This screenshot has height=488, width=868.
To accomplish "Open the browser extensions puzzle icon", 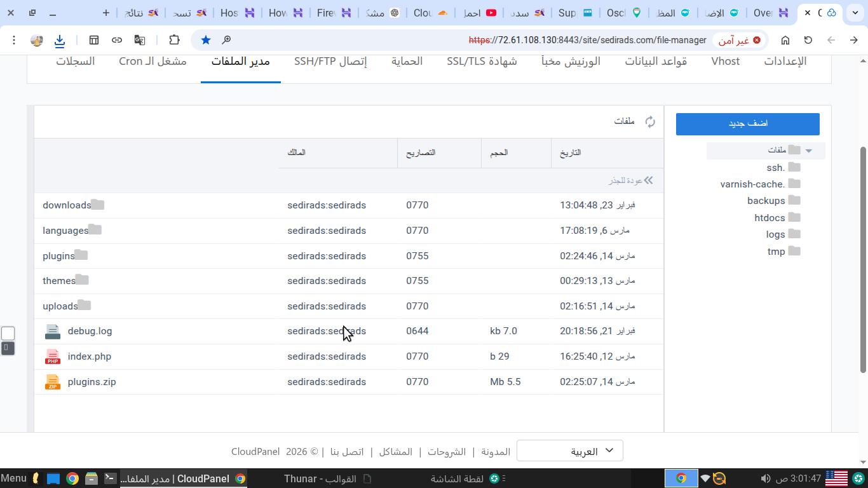I will (174, 40).
